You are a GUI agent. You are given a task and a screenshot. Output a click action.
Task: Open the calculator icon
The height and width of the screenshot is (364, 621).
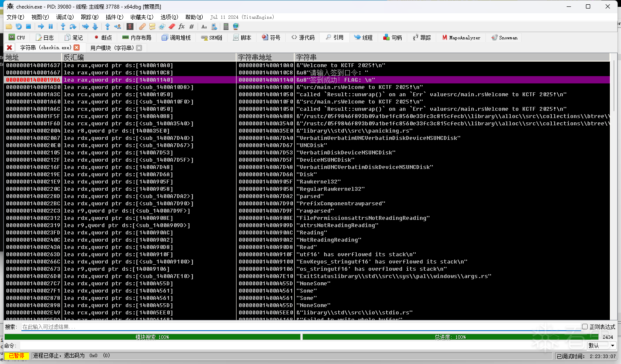(226, 27)
